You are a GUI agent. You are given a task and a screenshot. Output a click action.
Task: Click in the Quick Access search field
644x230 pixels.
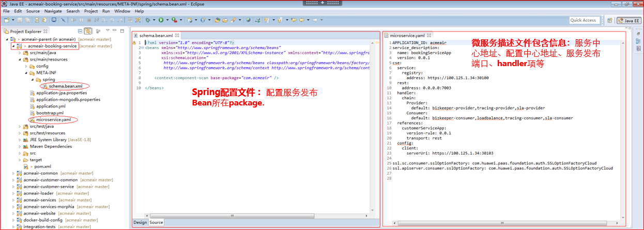point(583,20)
